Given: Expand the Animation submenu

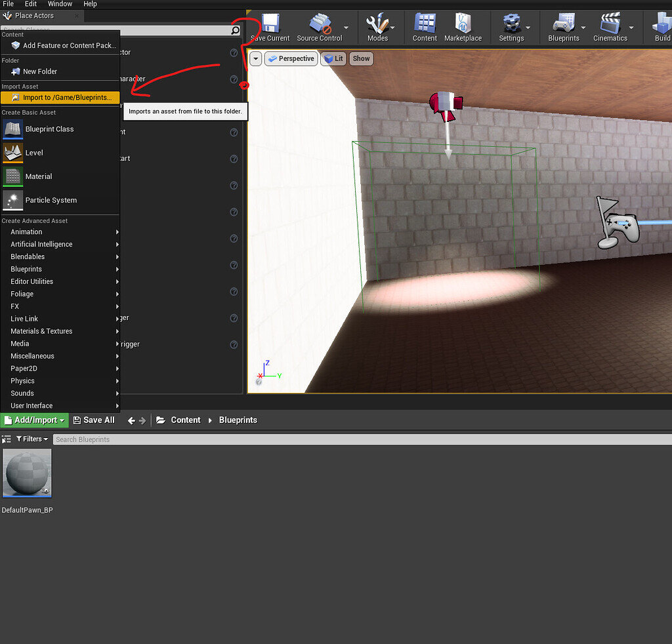Looking at the screenshot, I should 60,231.
